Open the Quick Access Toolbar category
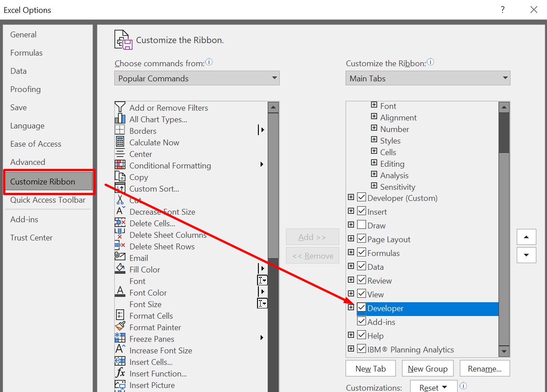Viewport: 547px width, 392px height. pyautogui.click(x=48, y=200)
